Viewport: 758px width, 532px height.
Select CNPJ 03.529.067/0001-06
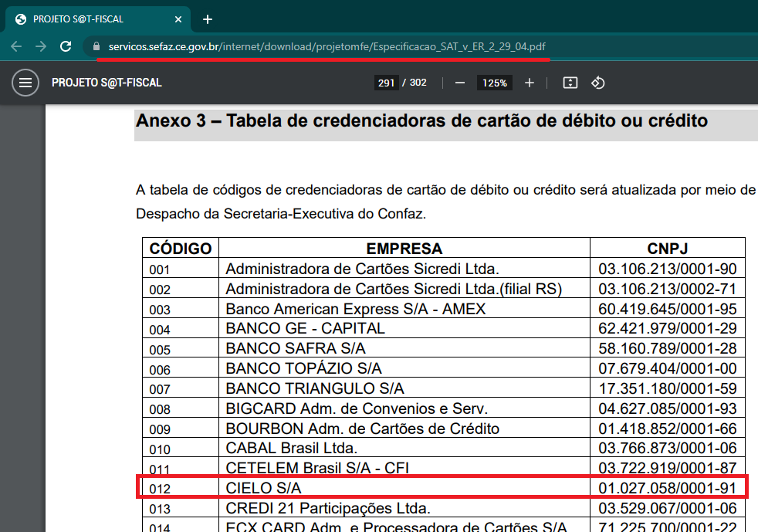[x=667, y=508]
